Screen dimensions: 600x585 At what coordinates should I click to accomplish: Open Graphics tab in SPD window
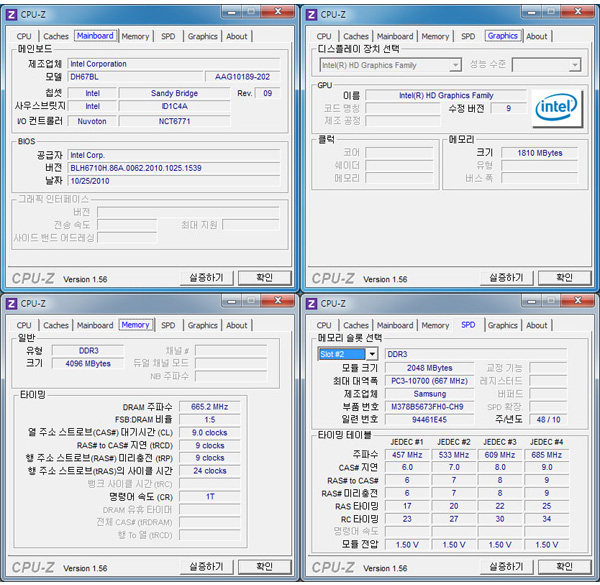pos(502,325)
